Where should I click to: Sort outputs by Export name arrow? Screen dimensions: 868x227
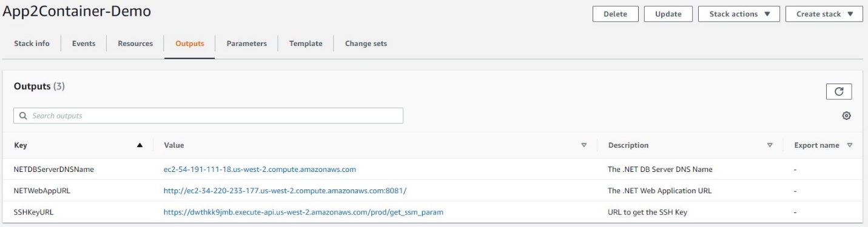[849, 145]
